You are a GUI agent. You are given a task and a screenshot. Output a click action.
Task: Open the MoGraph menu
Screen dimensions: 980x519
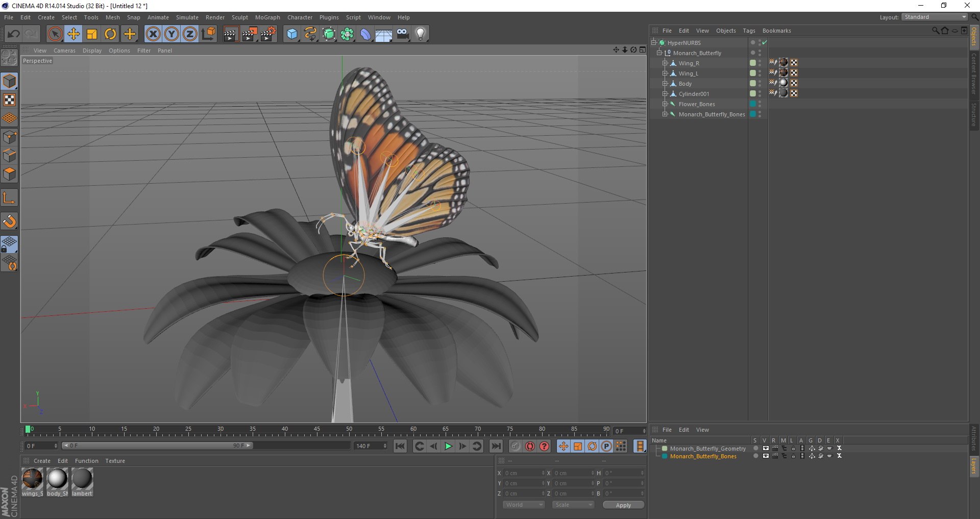pyautogui.click(x=267, y=17)
